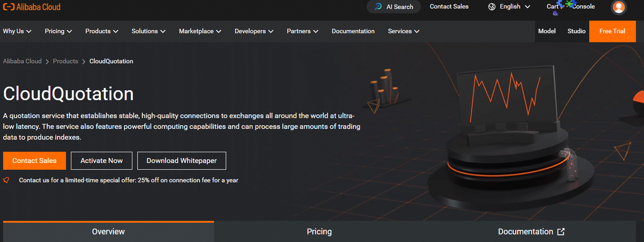Screen dimensions: 644x242
Task: Click Contact Sales in the top bar
Action: point(449,6)
